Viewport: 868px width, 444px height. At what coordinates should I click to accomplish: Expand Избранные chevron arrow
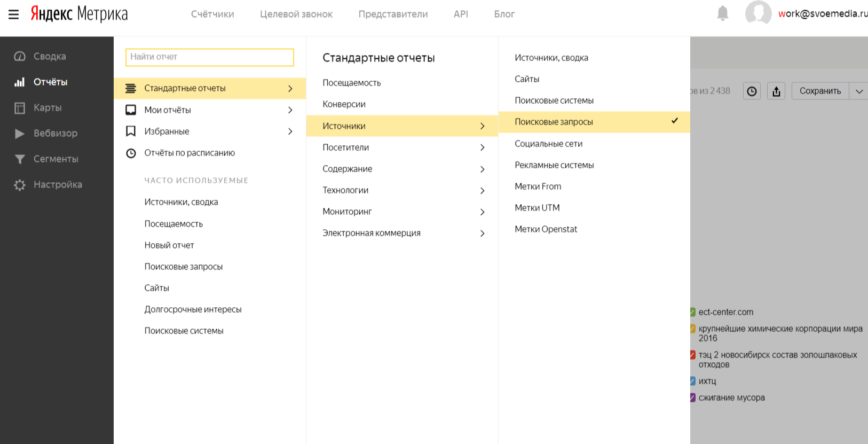coord(290,131)
